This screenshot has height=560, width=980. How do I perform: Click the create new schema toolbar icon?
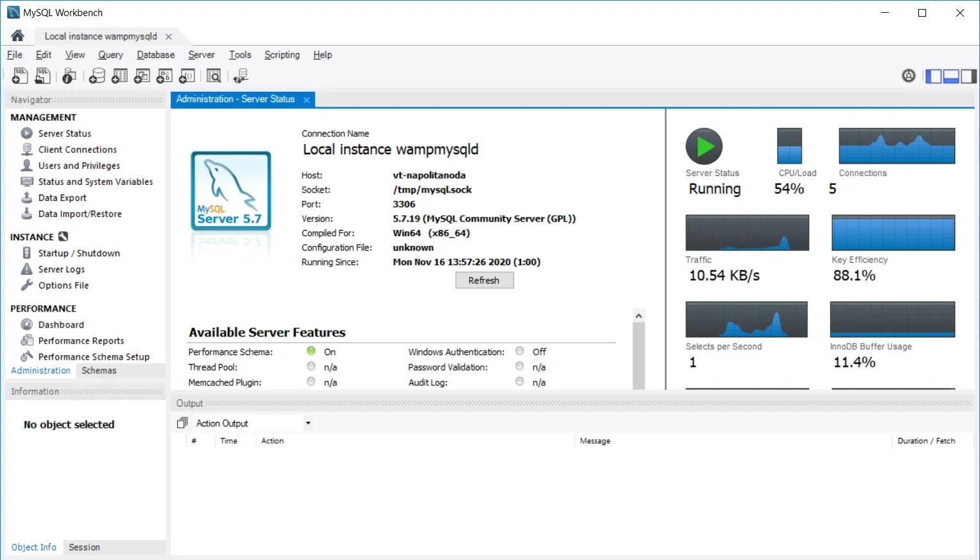97,76
